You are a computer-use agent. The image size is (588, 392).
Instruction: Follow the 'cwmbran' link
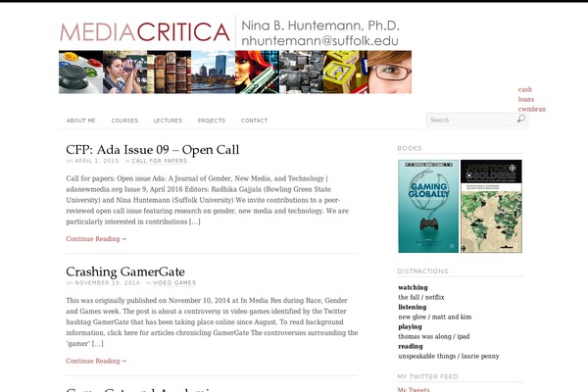[532, 109]
